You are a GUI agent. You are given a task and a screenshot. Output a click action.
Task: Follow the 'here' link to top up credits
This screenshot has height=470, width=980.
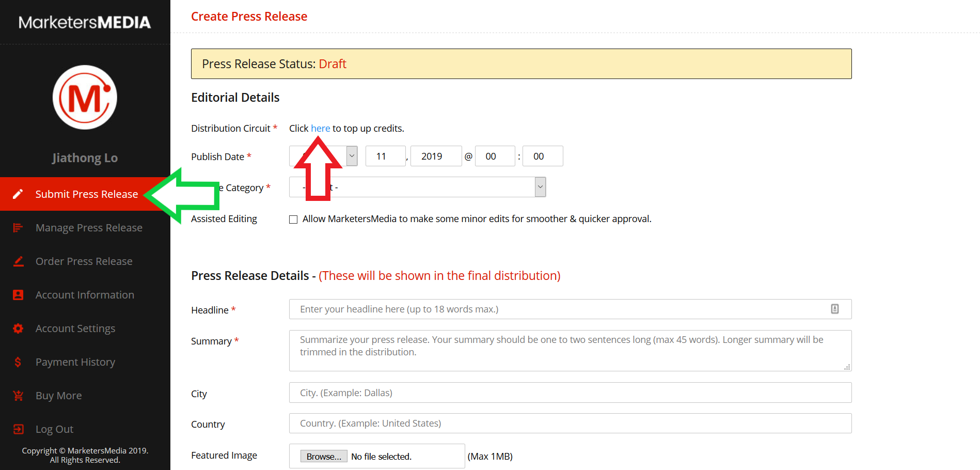pyautogui.click(x=320, y=128)
